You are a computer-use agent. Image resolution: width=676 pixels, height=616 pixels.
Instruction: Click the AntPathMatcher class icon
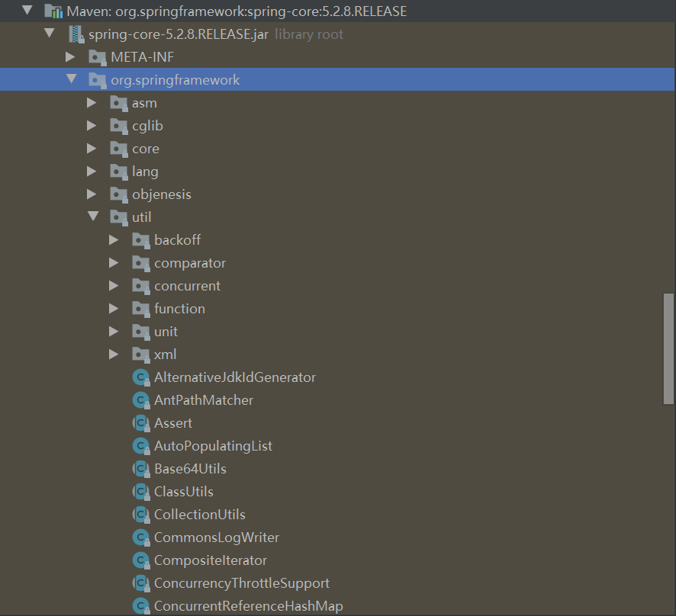141,400
